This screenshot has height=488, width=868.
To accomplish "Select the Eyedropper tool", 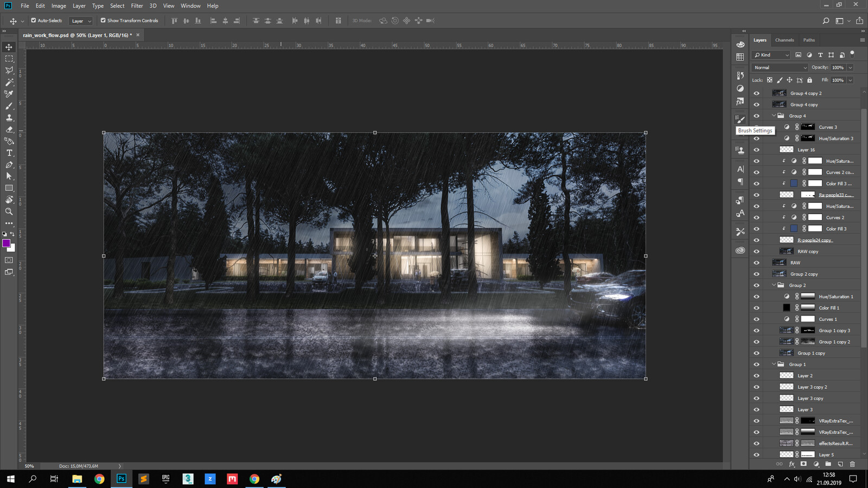I will (x=9, y=94).
